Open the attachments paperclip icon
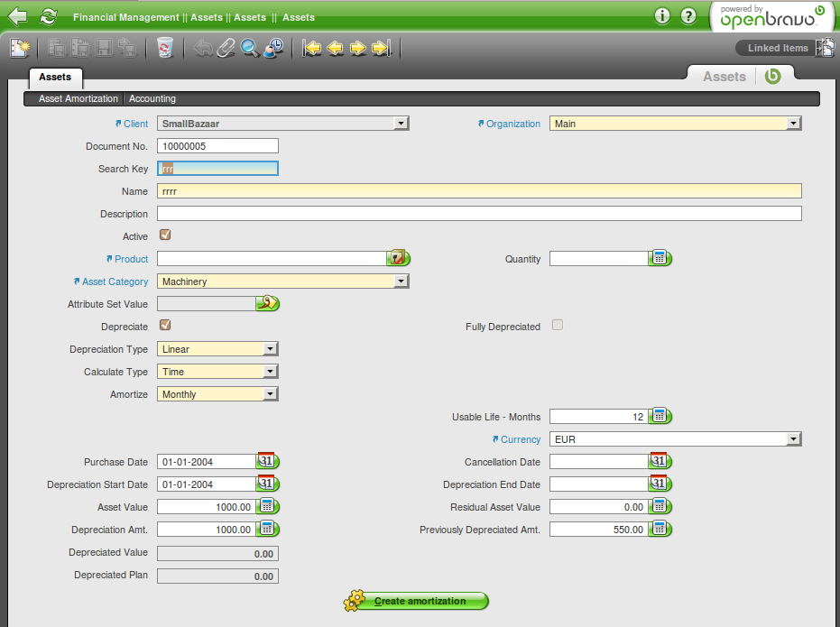The height and width of the screenshot is (627, 840). pos(226,48)
